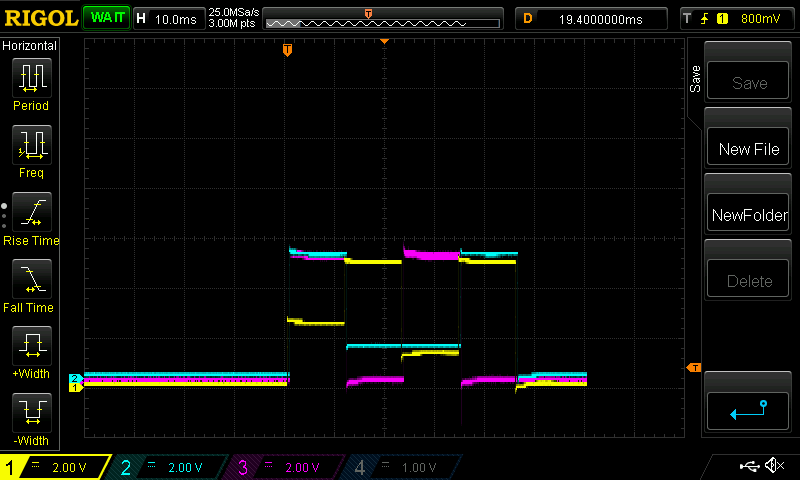Click the trigger source channel 1 badge
Screen dimensions: 800x480
pyautogui.click(x=722, y=19)
